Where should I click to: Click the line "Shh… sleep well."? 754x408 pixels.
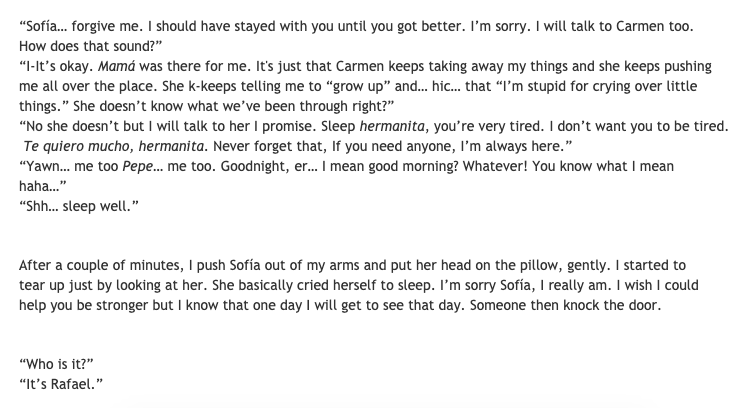point(79,206)
